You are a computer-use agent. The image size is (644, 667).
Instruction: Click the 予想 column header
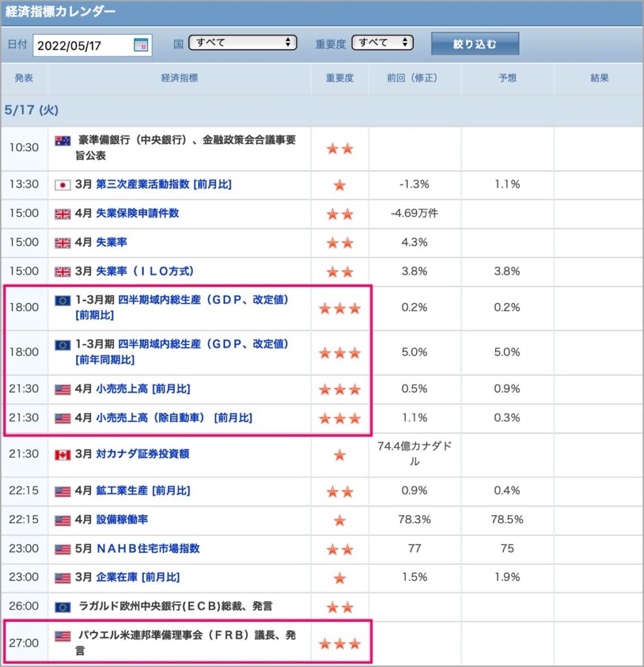point(507,78)
